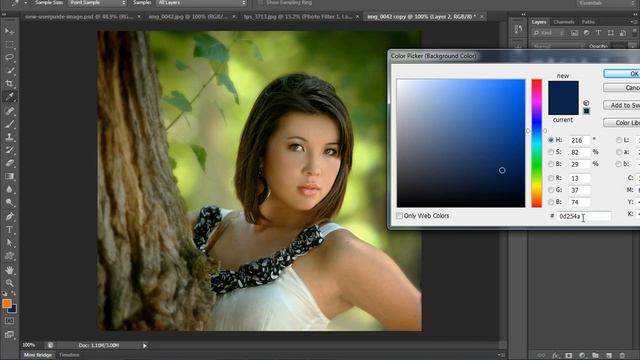Image resolution: width=640 pixels, height=360 pixels.
Task: Click OK in Color Picker
Action: click(x=622, y=73)
